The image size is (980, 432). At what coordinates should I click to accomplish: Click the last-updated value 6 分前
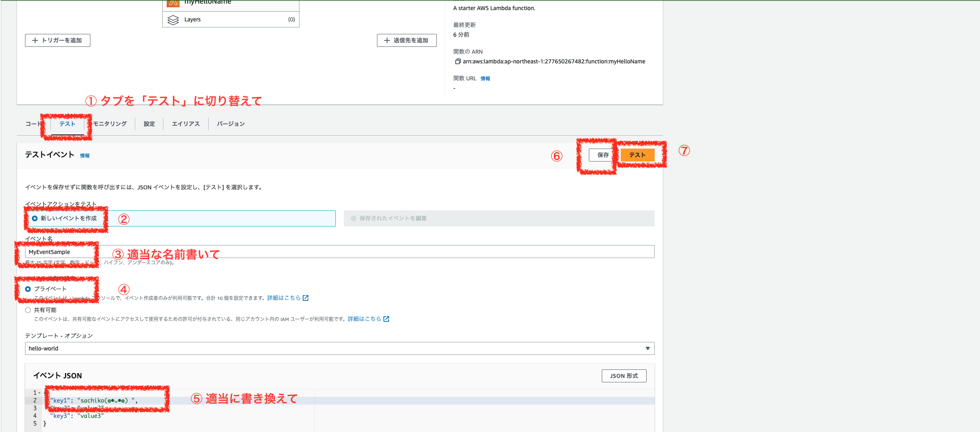click(x=461, y=35)
